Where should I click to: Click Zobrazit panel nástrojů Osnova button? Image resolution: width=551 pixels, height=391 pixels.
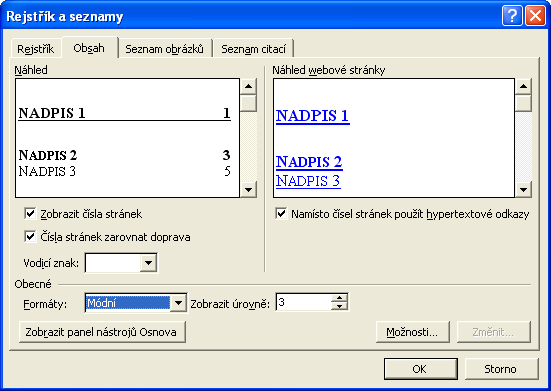click(102, 332)
